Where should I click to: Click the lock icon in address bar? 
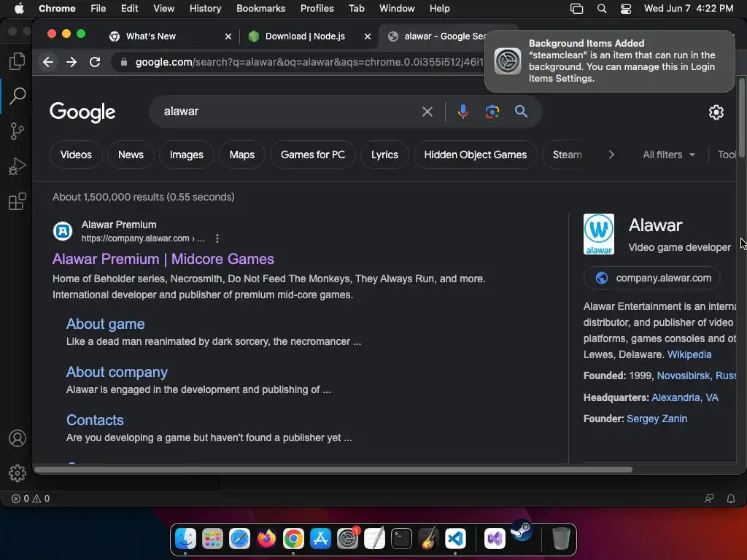click(x=124, y=63)
